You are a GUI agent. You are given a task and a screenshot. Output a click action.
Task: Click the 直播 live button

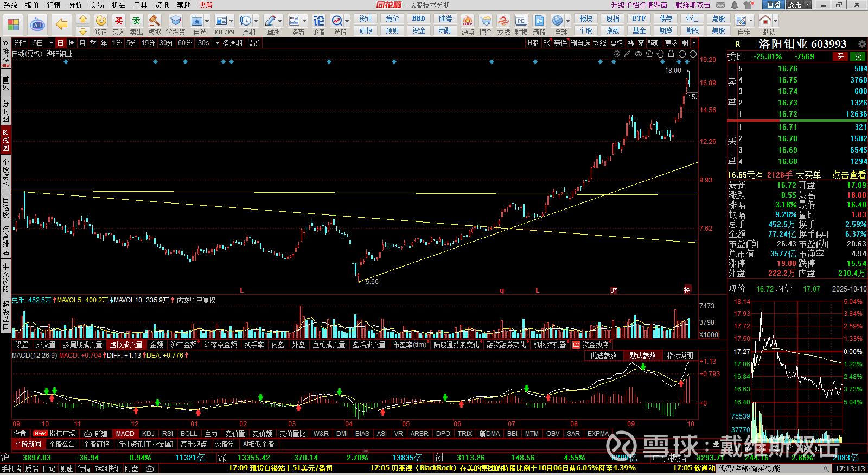point(773,5)
